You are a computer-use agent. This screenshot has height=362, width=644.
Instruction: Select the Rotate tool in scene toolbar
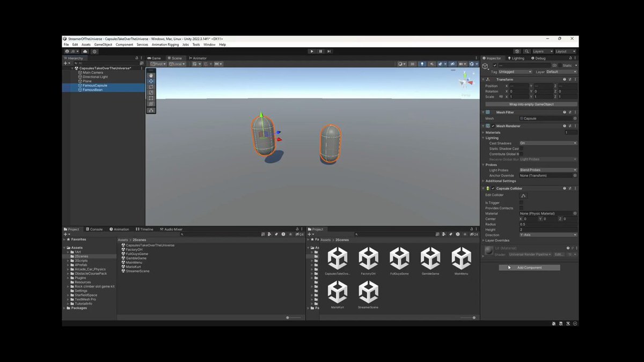(151, 87)
